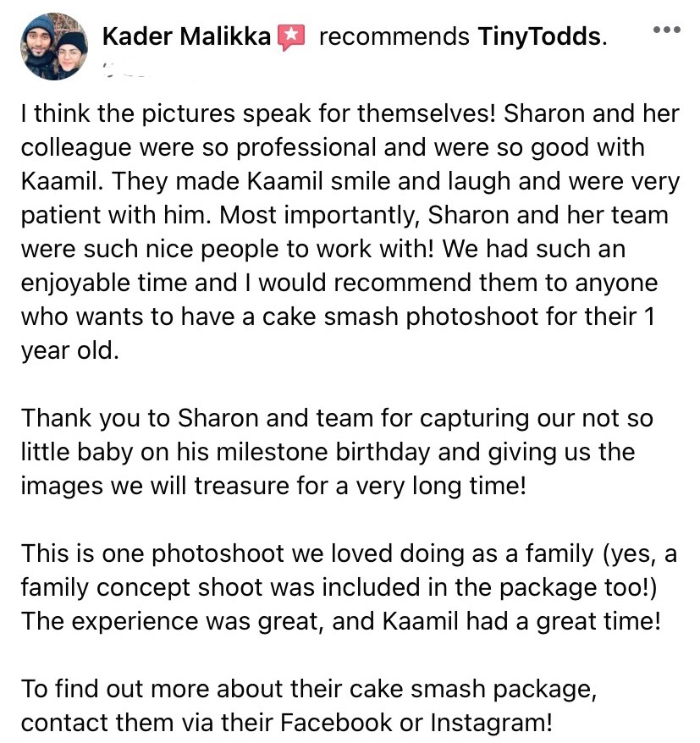The image size is (700, 743).
Task: Click the words 'year old.' ending the first paragraph
Action: (x=69, y=350)
